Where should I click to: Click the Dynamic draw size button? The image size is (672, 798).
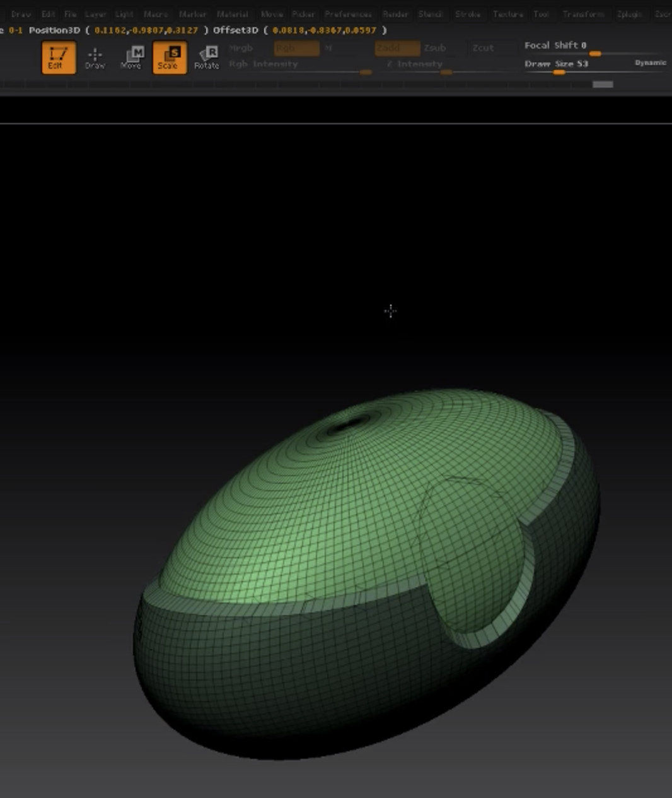point(651,62)
